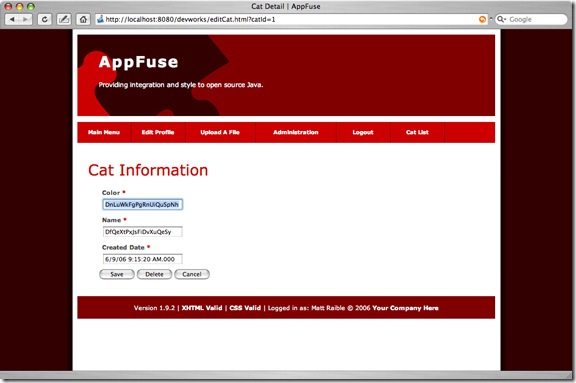Click the window title Cat Detail | AppFuse
Screen dimensions: 576x383
coord(286,6)
